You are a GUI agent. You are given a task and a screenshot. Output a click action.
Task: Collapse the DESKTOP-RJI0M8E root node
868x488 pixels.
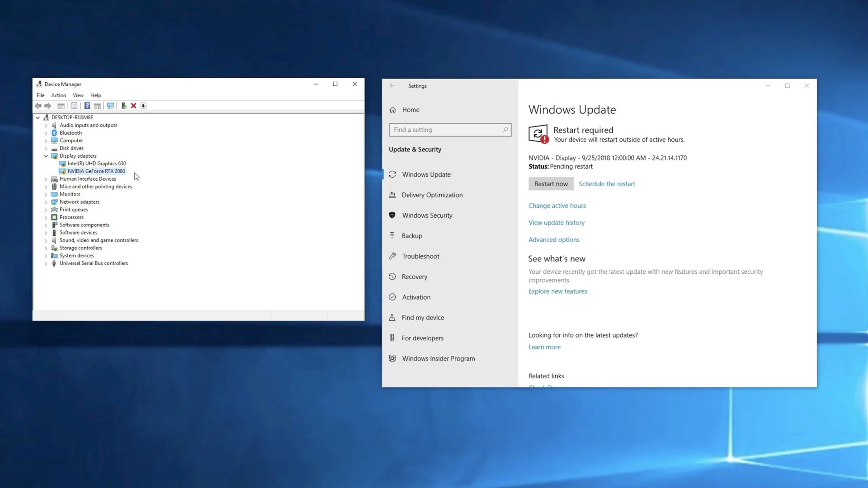(x=38, y=117)
